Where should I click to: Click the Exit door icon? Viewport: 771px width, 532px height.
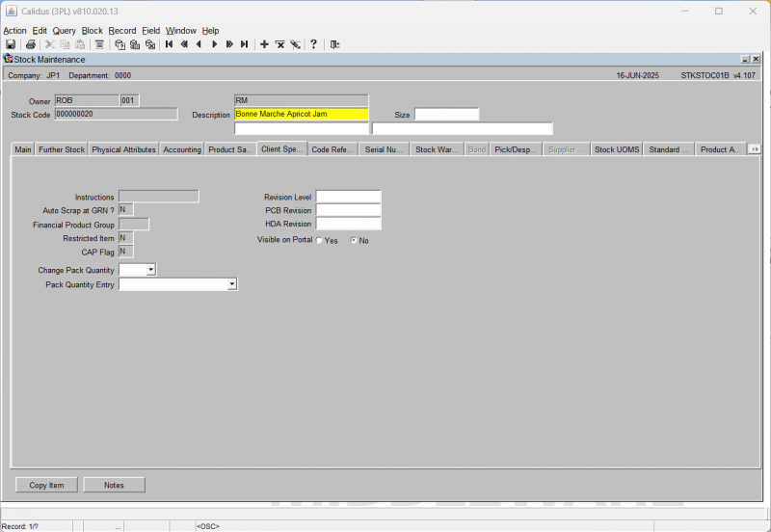334,44
